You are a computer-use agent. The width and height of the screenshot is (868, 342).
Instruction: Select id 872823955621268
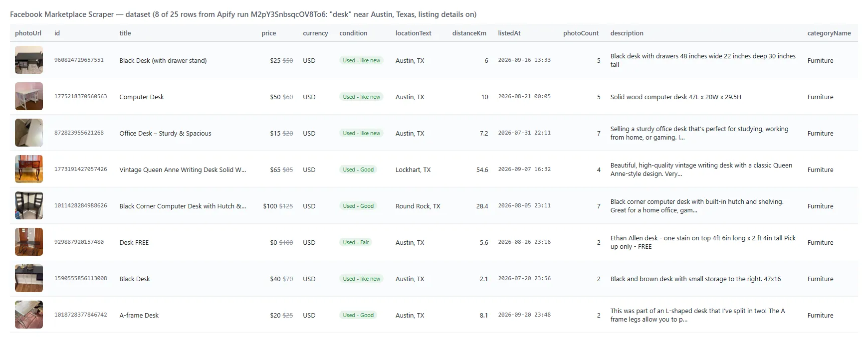pyautogui.click(x=79, y=133)
